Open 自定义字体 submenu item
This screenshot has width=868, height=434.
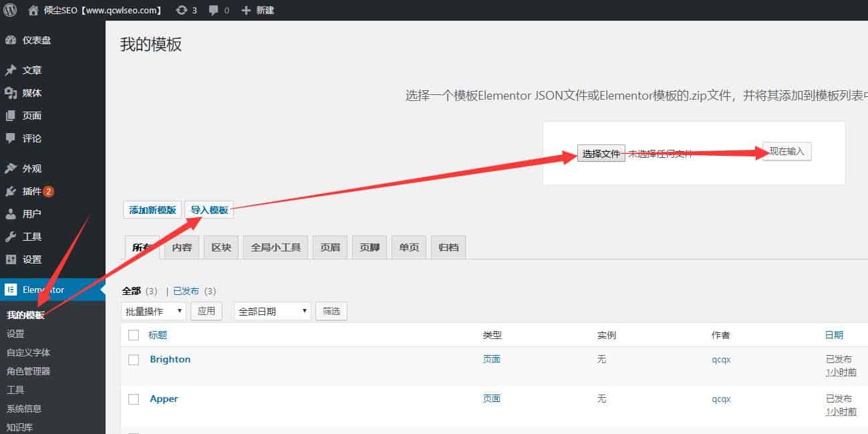pyautogui.click(x=28, y=352)
